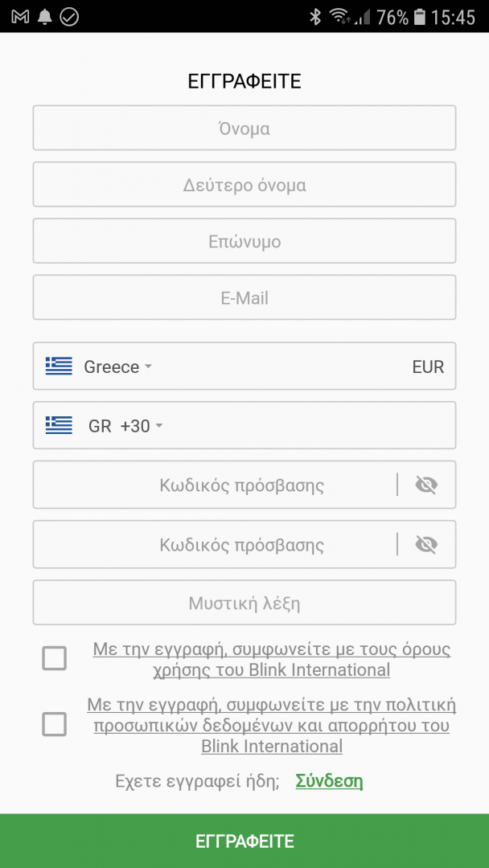Show password in second Κωδικός πρόσβασης field
The image size is (489, 868).
(426, 545)
